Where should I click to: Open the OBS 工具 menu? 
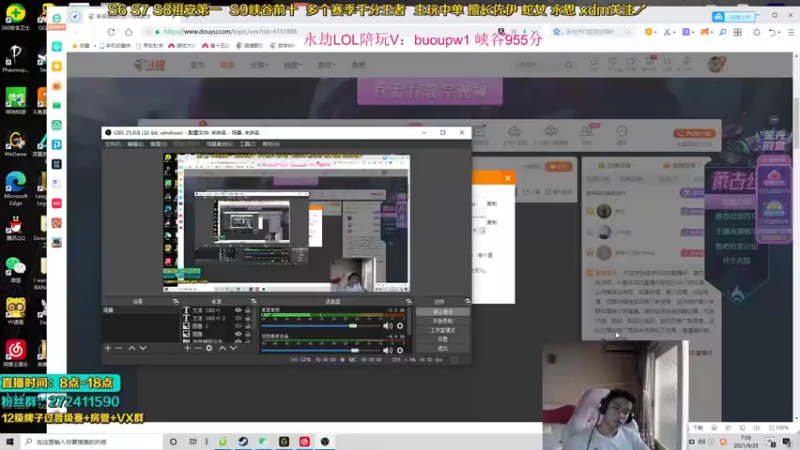tap(247, 144)
